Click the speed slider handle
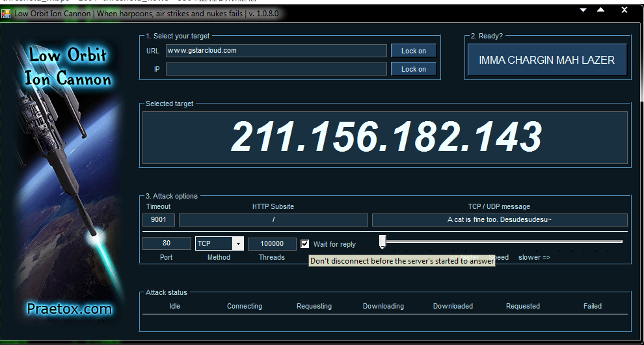Image resolution: width=644 pixels, height=345 pixels. (x=382, y=242)
